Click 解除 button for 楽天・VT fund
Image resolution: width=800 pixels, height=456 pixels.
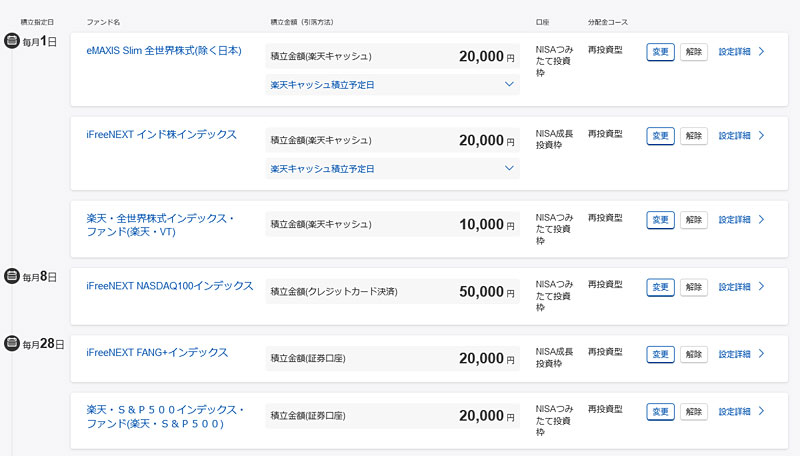pos(694,220)
